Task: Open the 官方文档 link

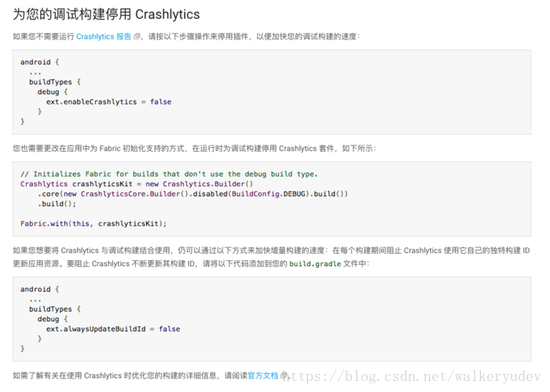Action: [x=262, y=376]
